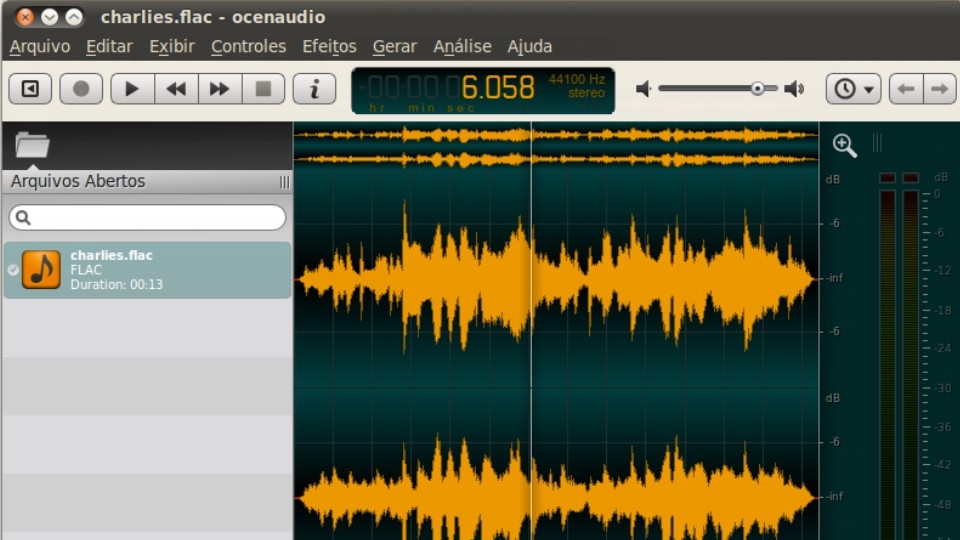960x540 pixels.
Task: Click the right channel clip indicator in meter
Action: click(x=910, y=178)
